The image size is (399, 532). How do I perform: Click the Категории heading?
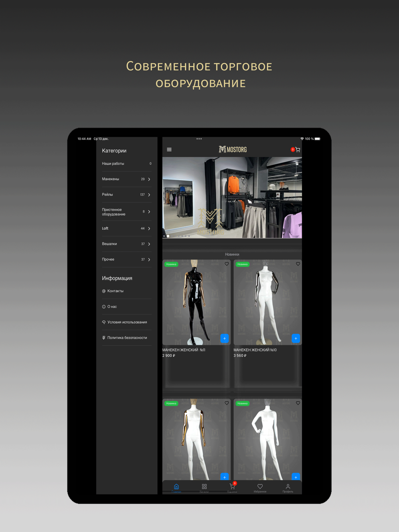click(114, 151)
